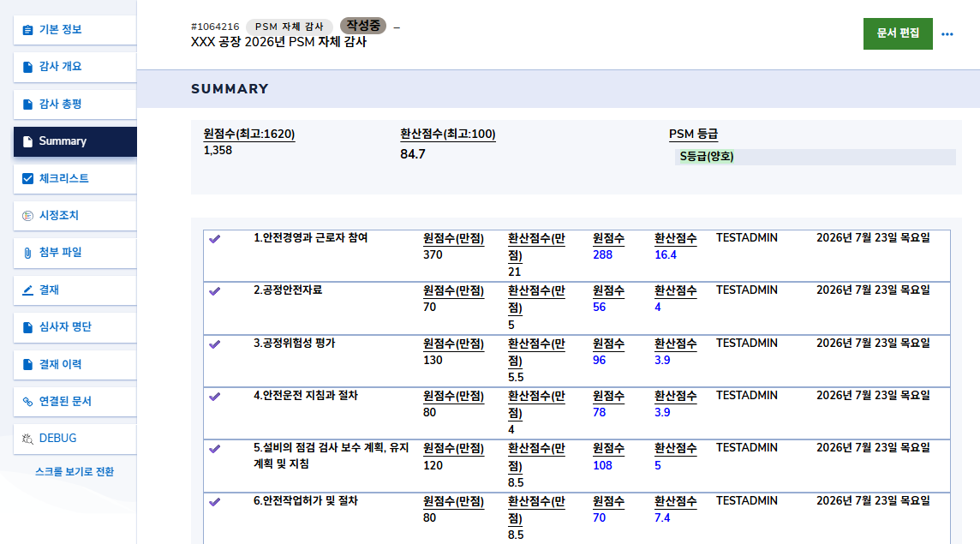The image size is (980, 544).
Task: Click the 결재 pen icon
Action: click(x=27, y=290)
